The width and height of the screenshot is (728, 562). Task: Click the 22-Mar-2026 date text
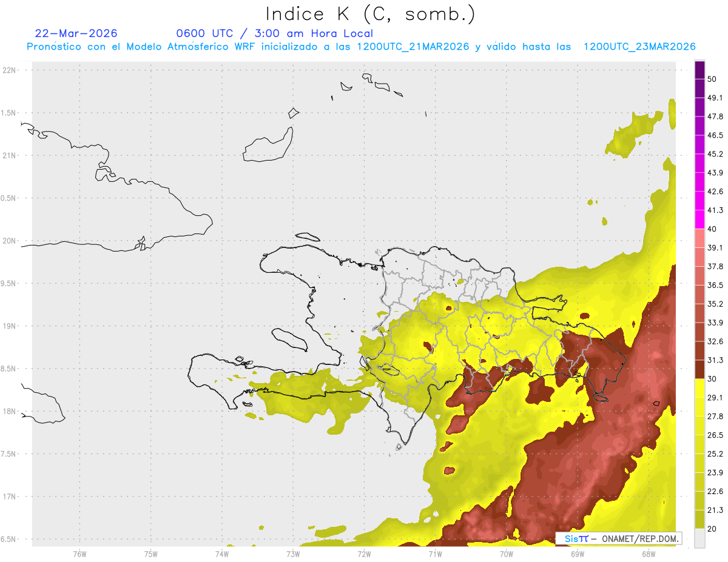coord(76,33)
